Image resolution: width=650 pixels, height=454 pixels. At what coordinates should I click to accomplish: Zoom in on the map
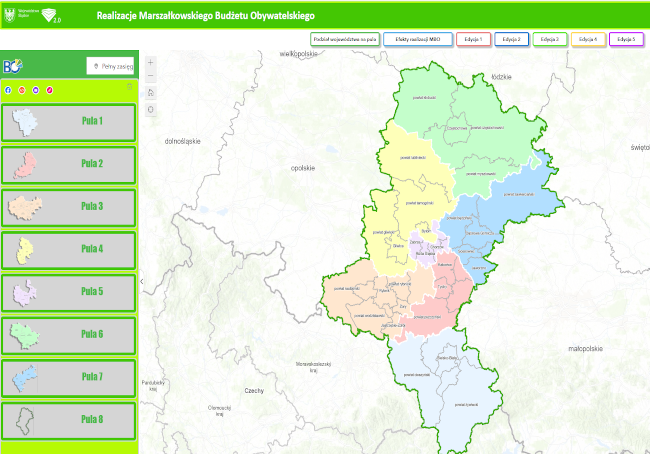point(150,61)
